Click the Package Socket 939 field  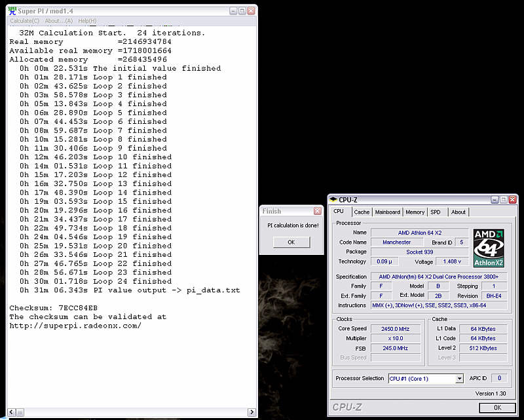(x=419, y=252)
